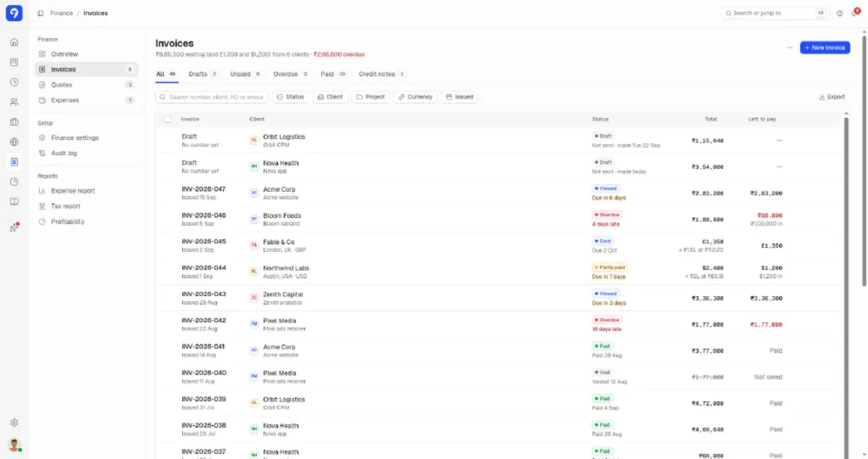The image size is (868, 459).
Task: Open the calendar board icon in left rail
Action: (14, 62)
